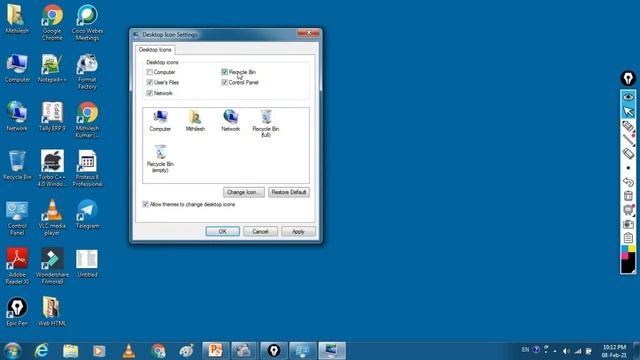Screen dimensions: 640x360
Task: Uncheck the User's Files checkbox
Action: [x=150, y=82]
